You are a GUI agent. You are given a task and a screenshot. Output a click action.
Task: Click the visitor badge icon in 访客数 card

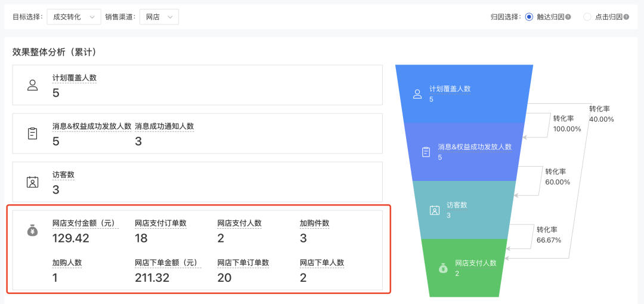point(32,182)
